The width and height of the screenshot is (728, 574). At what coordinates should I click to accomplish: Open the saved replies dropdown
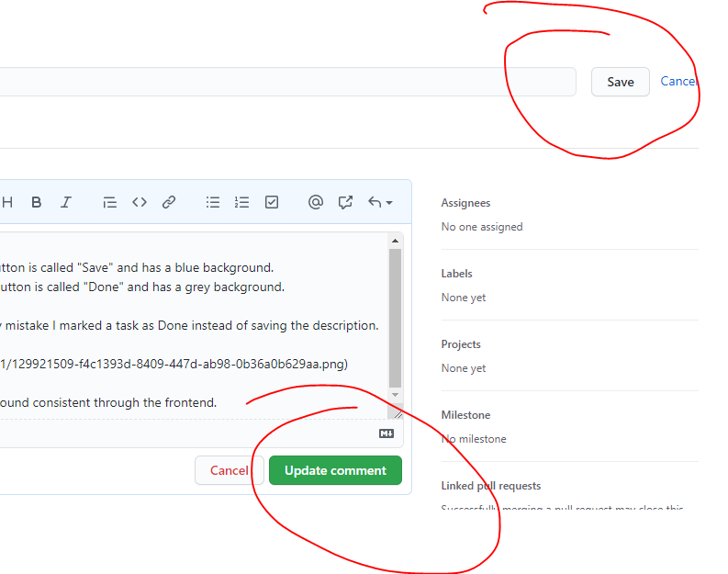click(380, 202)
